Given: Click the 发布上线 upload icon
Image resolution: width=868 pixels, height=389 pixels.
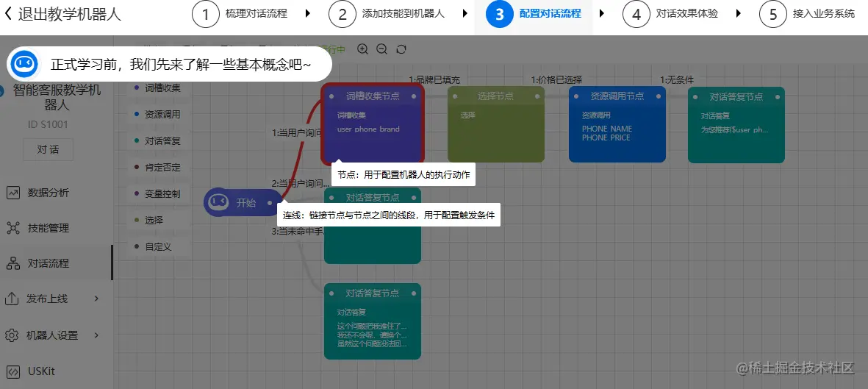Looking at the screenshot, I should click(x=12, y=299).
